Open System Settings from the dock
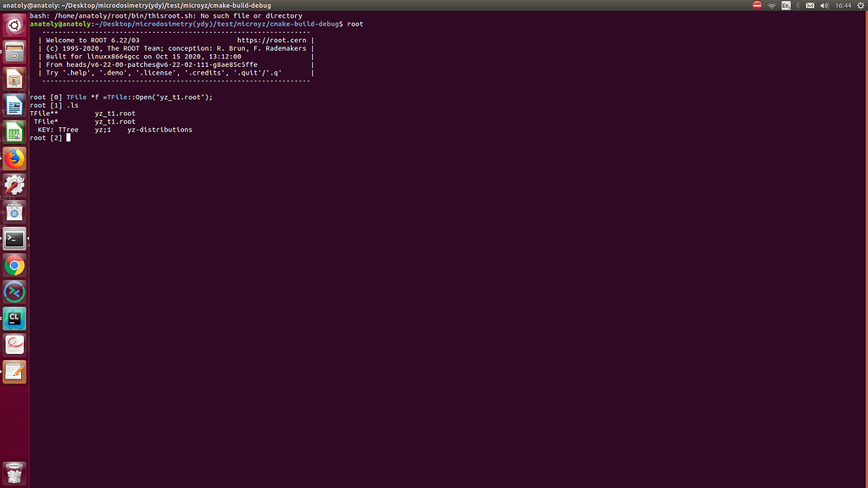This screenshot has height=488, width=868. click(14, 185)
